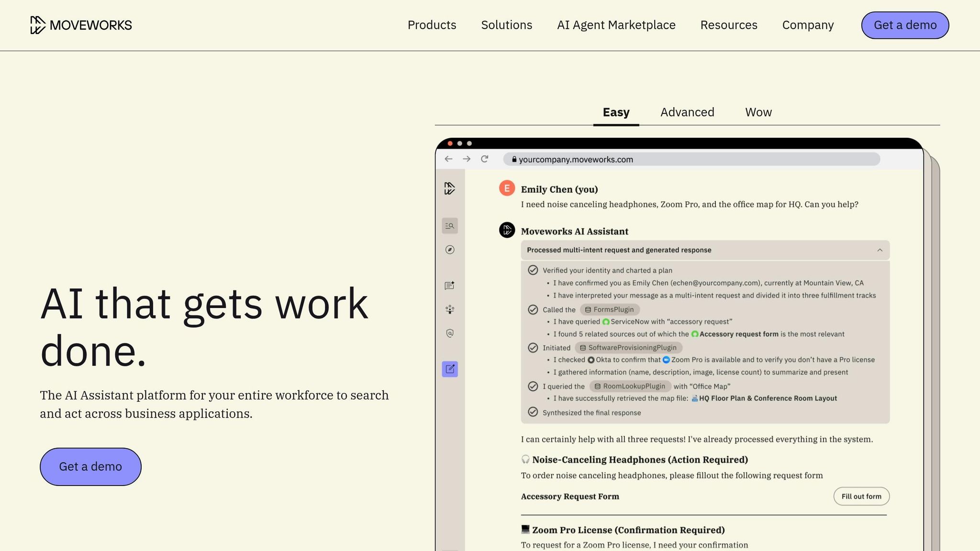Click the checkmark beside Called the FormsPlugin
Screen dimensions: 980x551
point(533,309)
